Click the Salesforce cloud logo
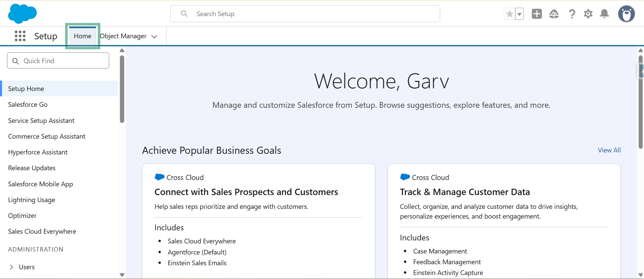Viewport: 644px width, 279px height. 22,14
